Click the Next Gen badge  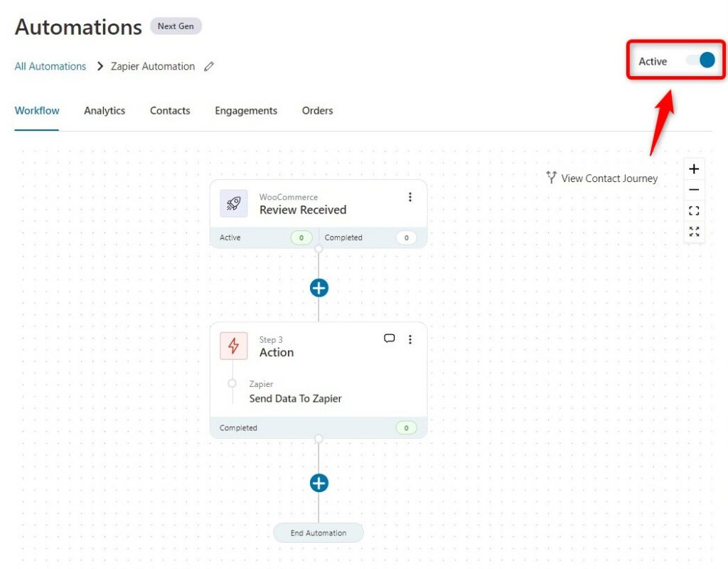176,26
